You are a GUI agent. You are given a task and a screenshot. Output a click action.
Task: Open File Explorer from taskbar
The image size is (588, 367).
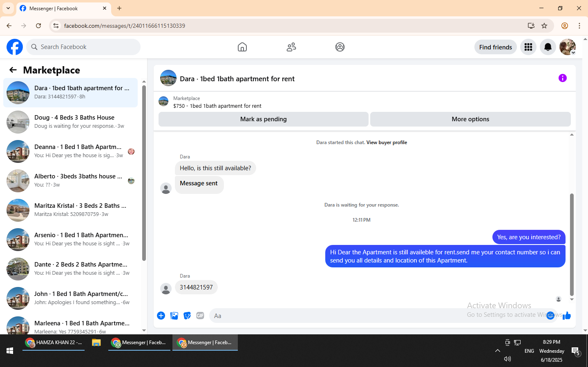point(96,343)
